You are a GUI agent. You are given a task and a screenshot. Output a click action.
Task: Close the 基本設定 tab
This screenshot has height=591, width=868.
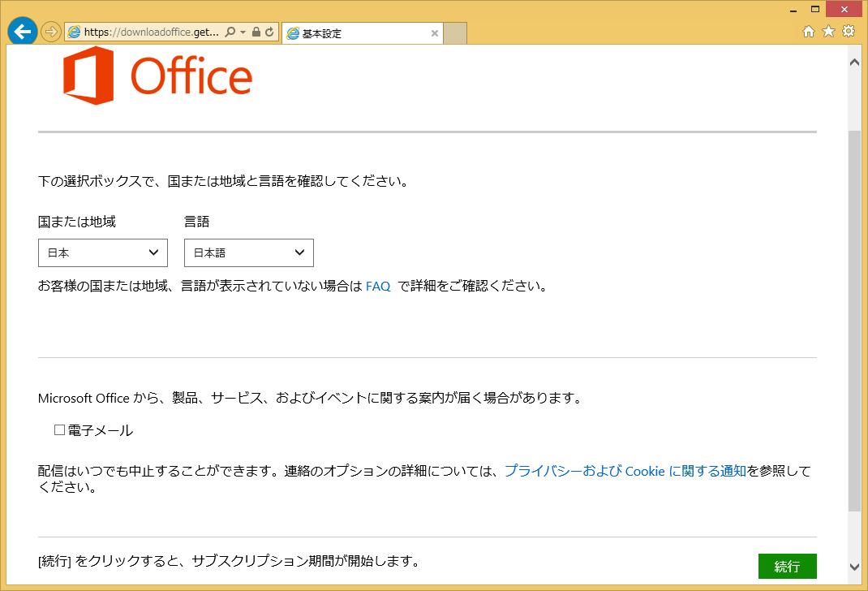[x=435, y=33]
